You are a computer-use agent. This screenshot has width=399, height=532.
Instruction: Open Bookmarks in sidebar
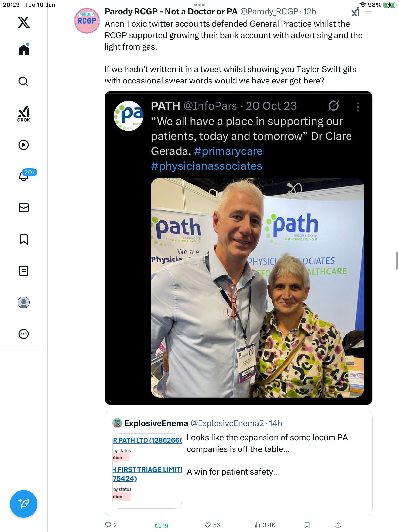coord(24,239)
